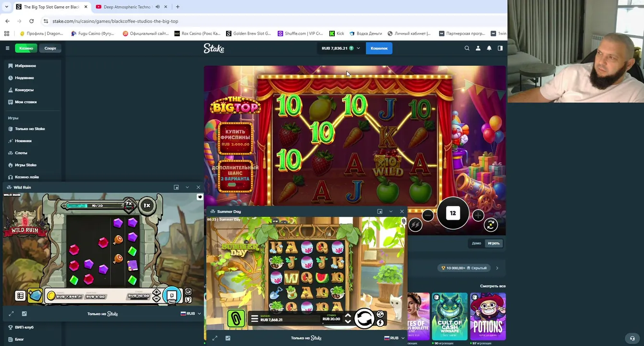Toggle turbo lightning in The Big Top
The image size is (644, 346).
[x=416, y=224]
